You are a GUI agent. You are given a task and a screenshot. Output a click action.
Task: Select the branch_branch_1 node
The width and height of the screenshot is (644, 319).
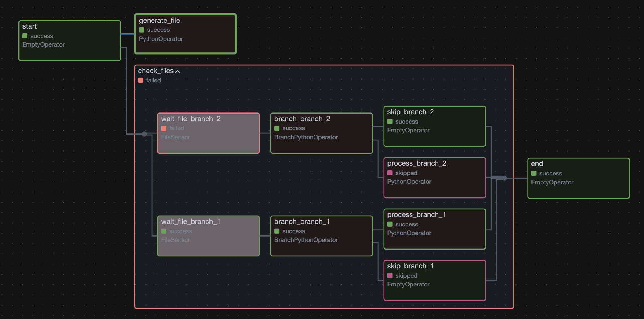(321, 236)
